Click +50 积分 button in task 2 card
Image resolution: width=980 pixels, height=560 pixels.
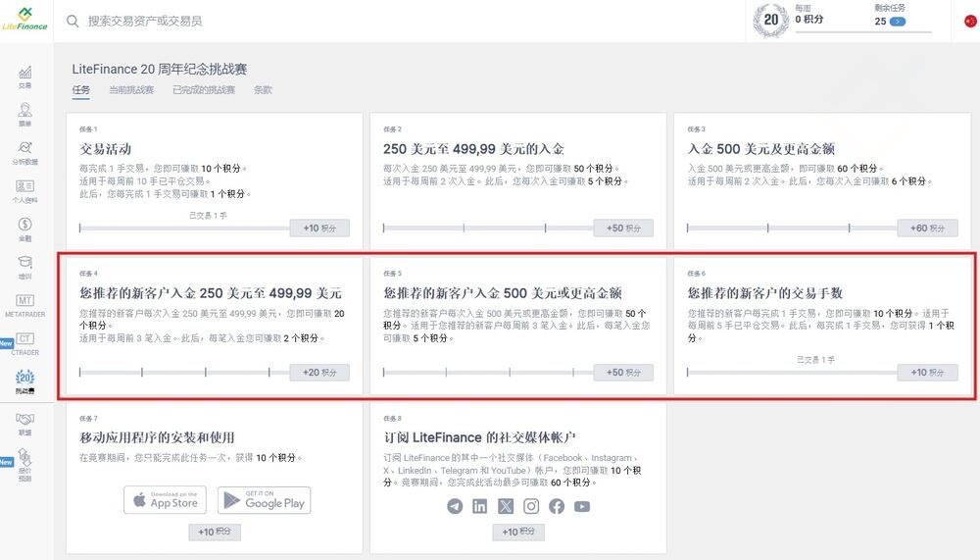[623, 229]
